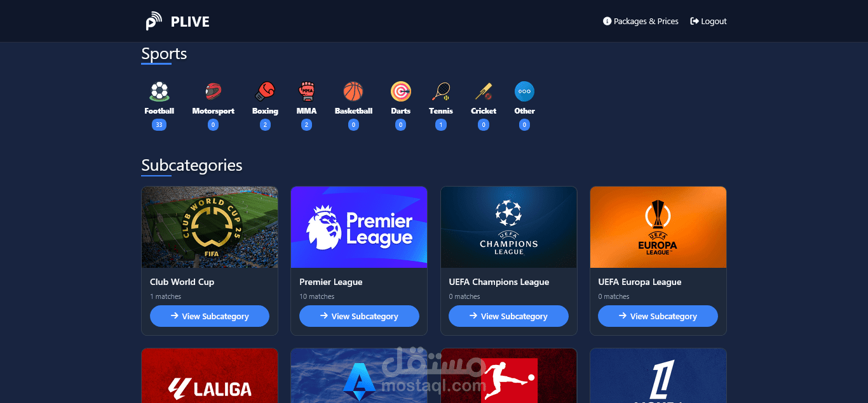This screenshot has height=403, width=868.
Task: Open the Other sports category
Action: pos(524,91)
